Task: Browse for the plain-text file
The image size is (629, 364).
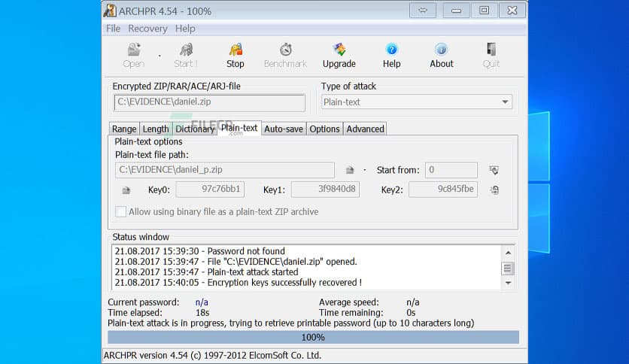Action: click(350, 170)
